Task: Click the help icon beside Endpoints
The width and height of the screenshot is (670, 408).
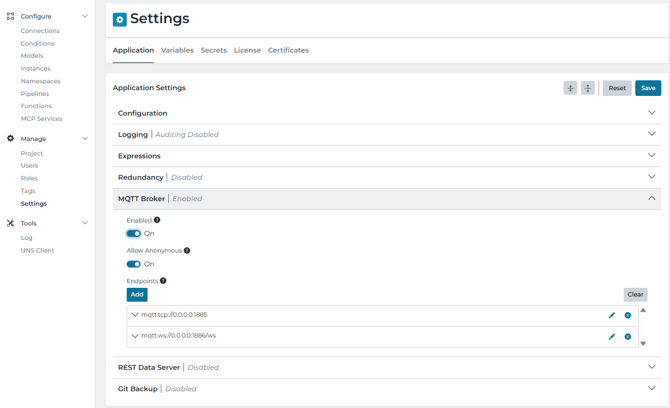Action: (x=164, y=281)
